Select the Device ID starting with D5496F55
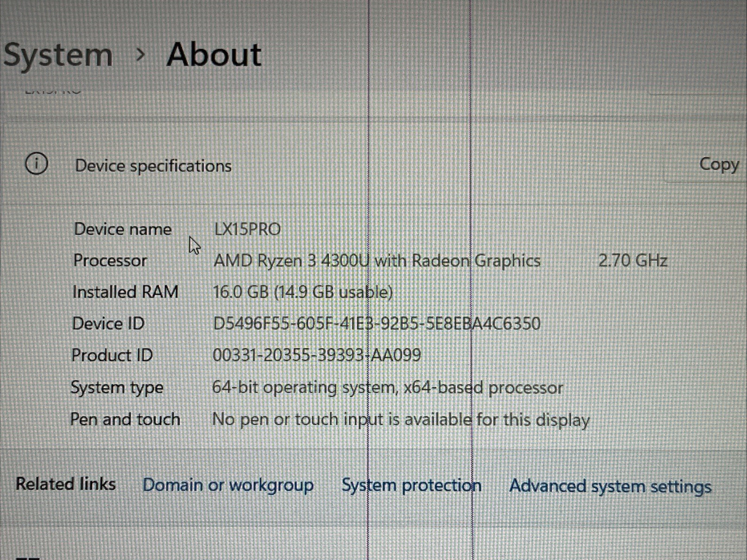The image size is (747, 560). 377,324
